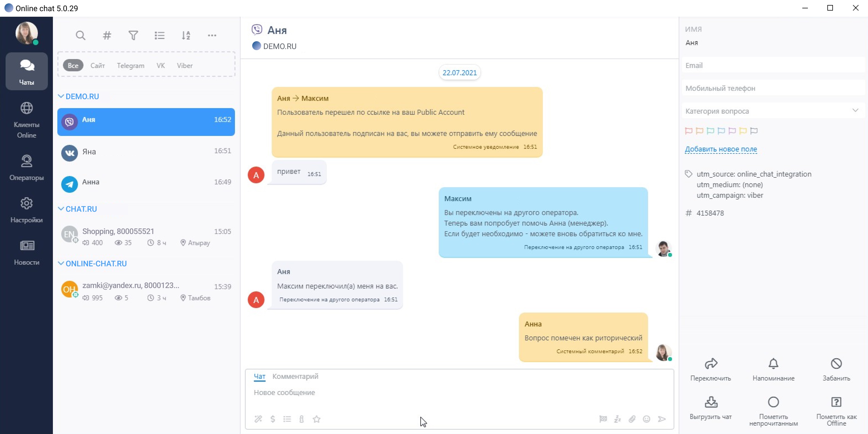This screenshot has height=434, width=868.
Task: Collapse the CHAT.RU chat group
Action: [61, 209]
